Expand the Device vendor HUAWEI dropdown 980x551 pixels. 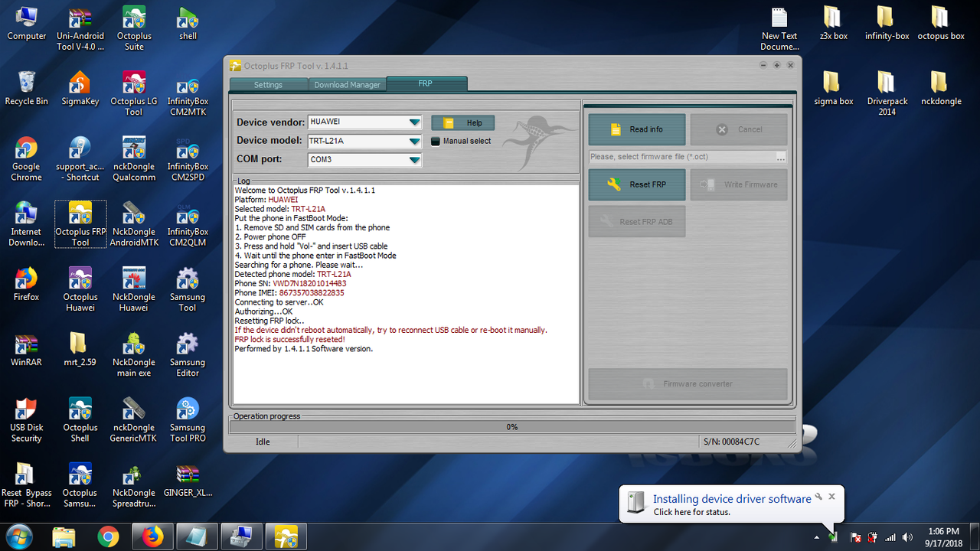tap(414, 122)
